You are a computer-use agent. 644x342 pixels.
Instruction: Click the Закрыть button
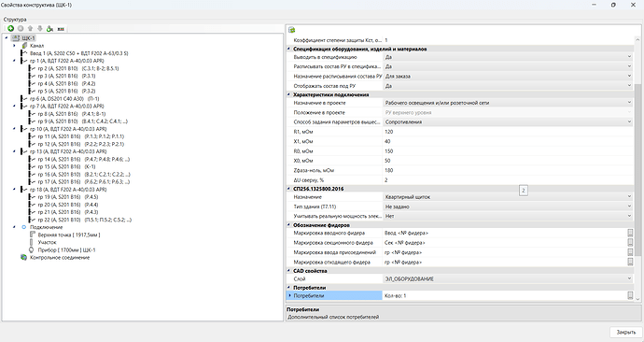pyautogui.click(x=626, y=332)
